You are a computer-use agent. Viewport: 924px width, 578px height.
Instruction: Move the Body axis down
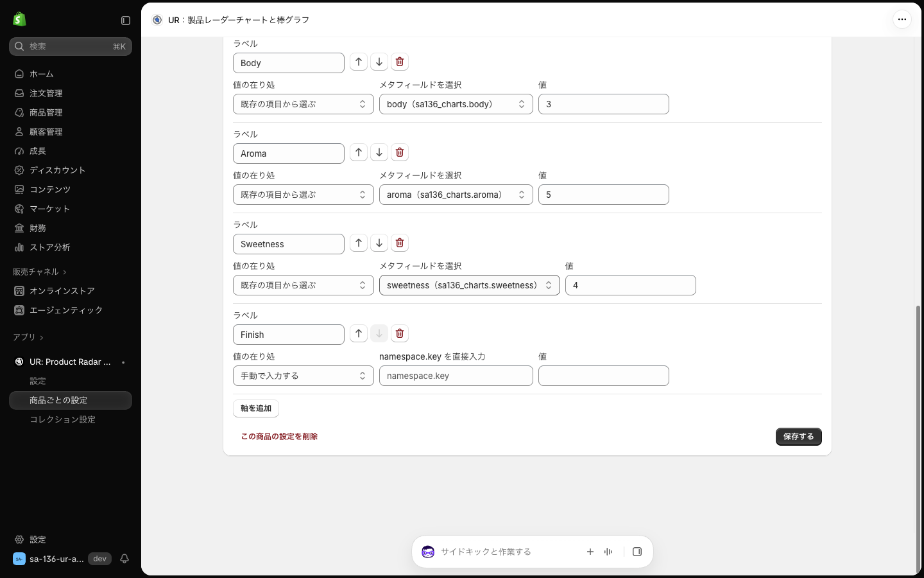click(379, 62)
